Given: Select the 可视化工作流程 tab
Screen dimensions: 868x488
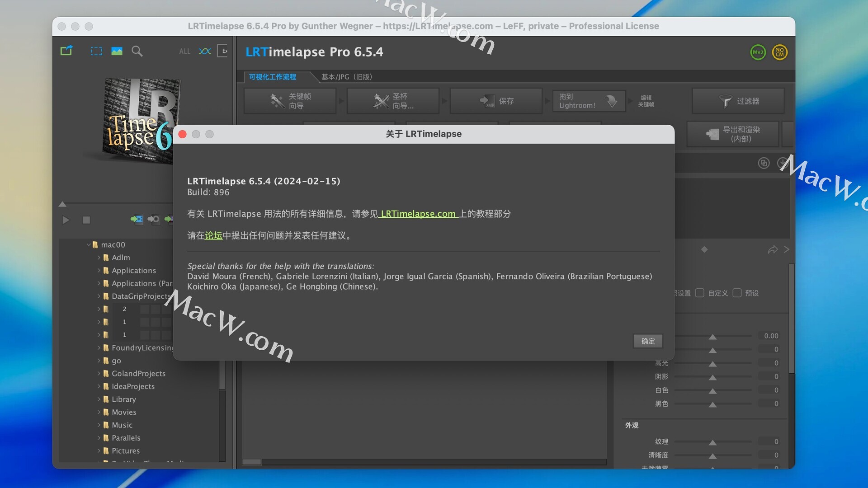Looking at the screenshot, I should click(x=273, y=77).
